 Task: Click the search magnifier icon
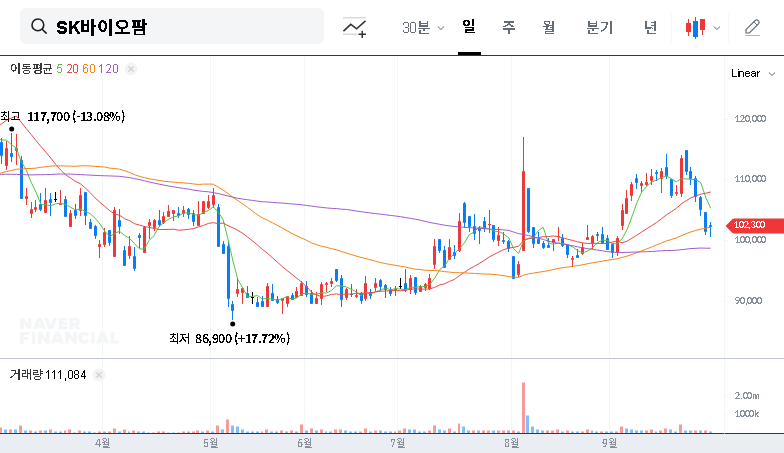(x=38, y=26)
